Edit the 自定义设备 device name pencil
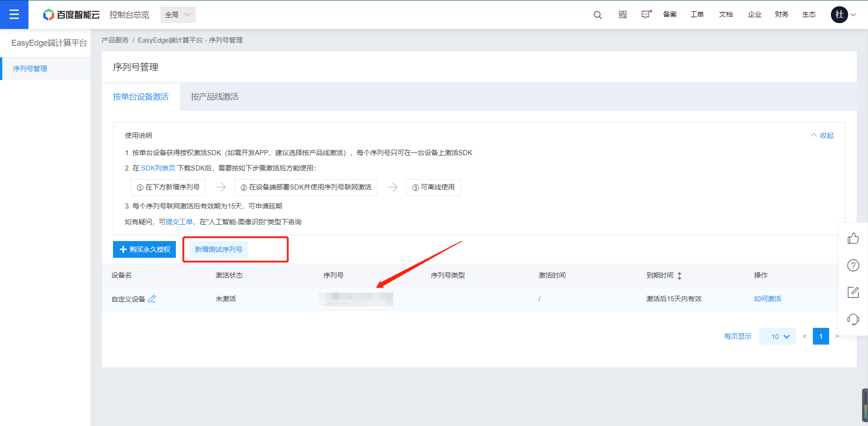The image size is (868, 426). [x=152, y=298]
